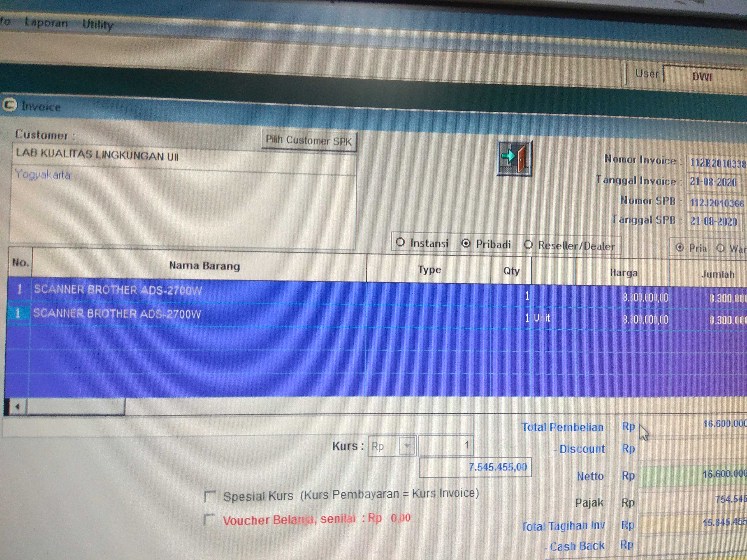Expand the Kurs currency dropdown

coord(407,446)
